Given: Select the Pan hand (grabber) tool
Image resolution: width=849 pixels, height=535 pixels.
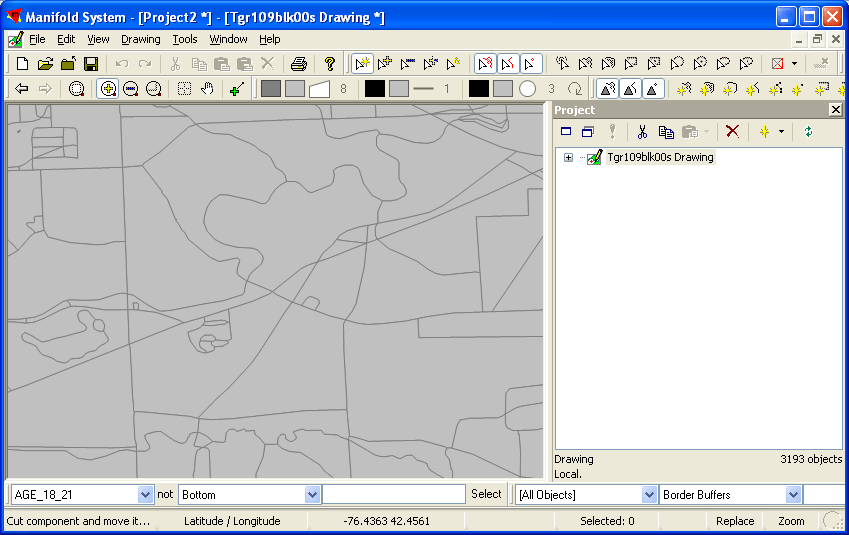Looking at the screenshot, I should [207, 89].
